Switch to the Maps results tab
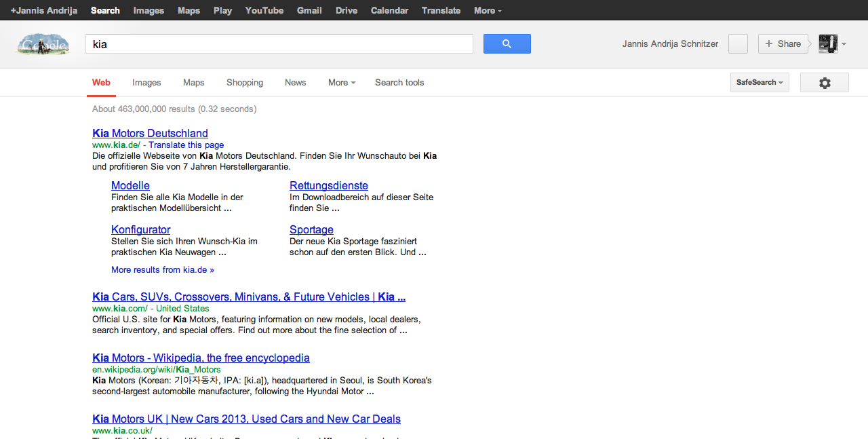Screen dimensions: 868x439 (x=193, y=83)
